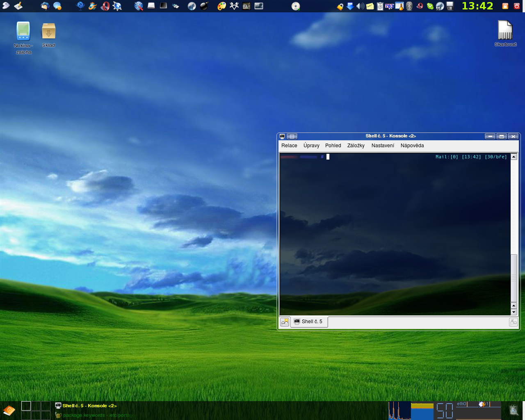Click the new session icon in Konsole
Screen dimensions: 525x420
(285, 322)
